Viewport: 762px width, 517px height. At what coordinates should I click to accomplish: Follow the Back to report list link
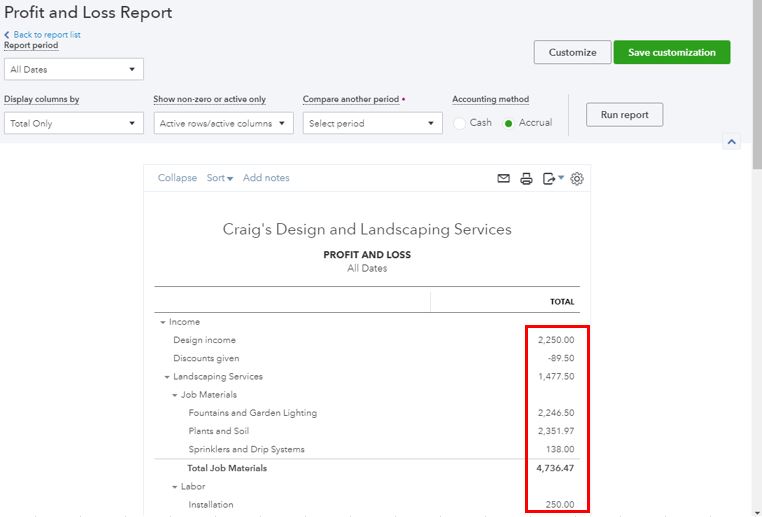[x=47, y=34]
